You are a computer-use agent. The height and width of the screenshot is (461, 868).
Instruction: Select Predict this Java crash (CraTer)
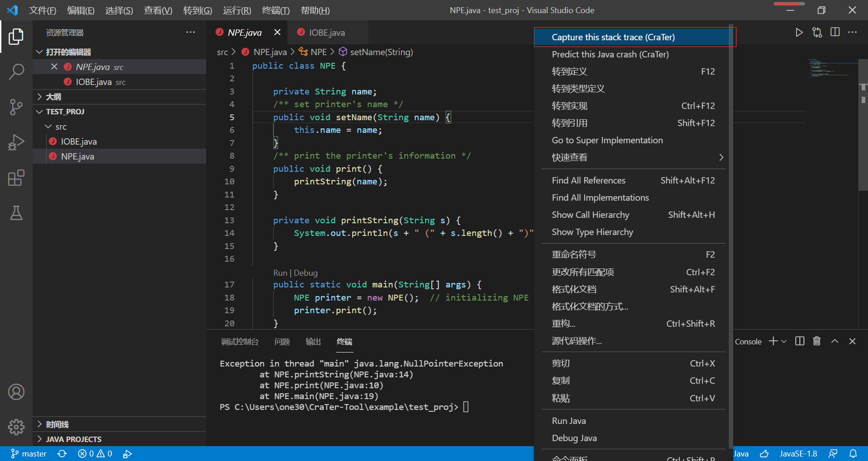coord(633,54)
